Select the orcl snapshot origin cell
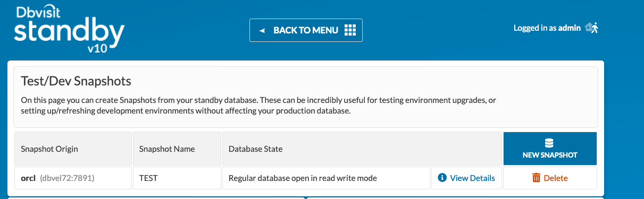 (x=73, y=178)
